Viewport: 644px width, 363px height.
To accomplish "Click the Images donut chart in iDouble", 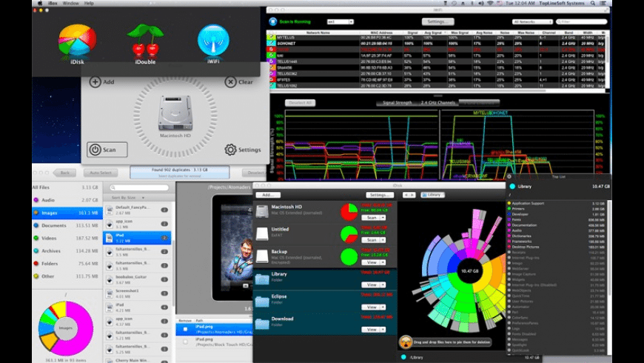I will coord(66,328).
